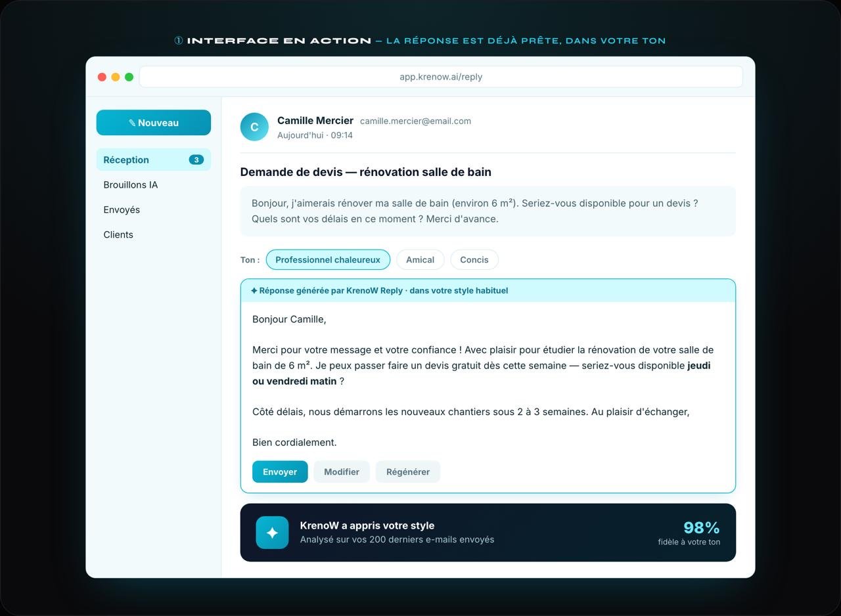Send the reply with Envoyer
The height and width of the screenshot is (616, 841).
click(x=280, y=472)
